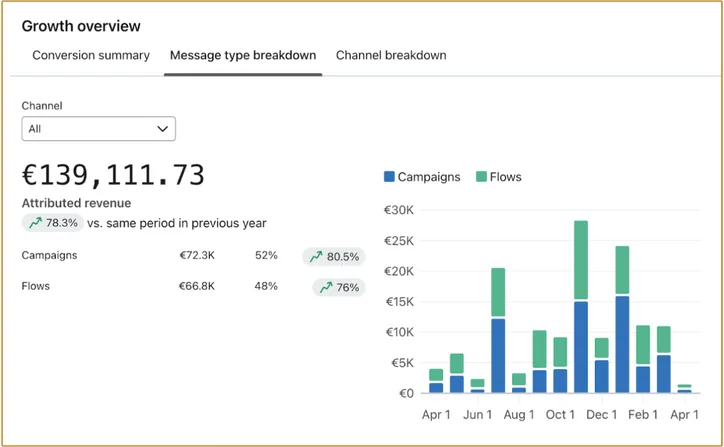Switch to the Conversion summary tab
The height and width of the screenshot is (447, 724).
click(x=91, y=55)
